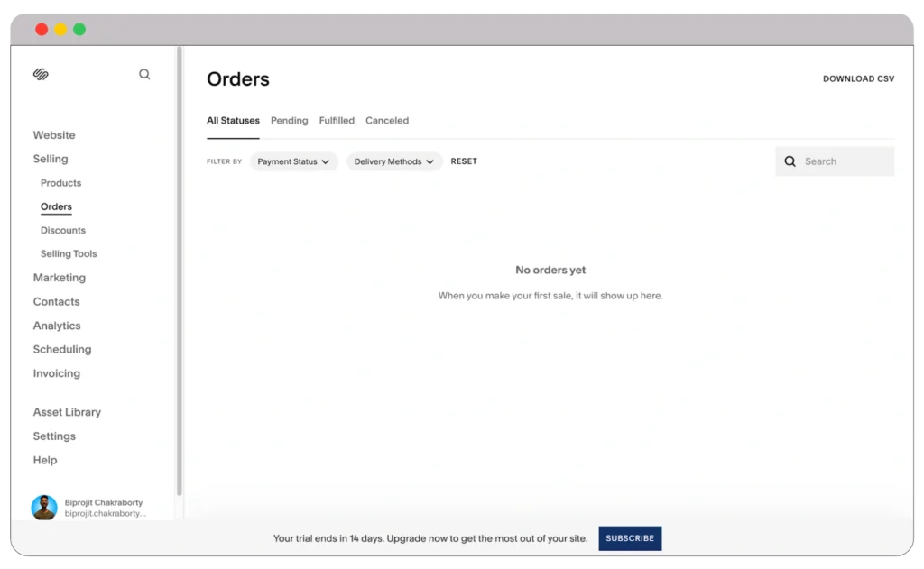Expand the Selling section in the sidebar

(51, 159)
